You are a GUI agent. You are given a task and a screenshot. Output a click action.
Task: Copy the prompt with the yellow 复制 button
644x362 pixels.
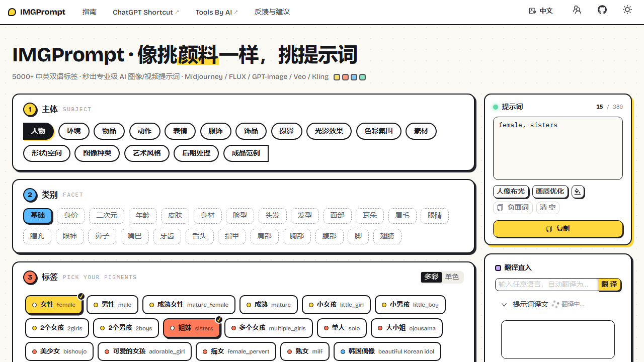pyautogui.click(x=558, y=229)
